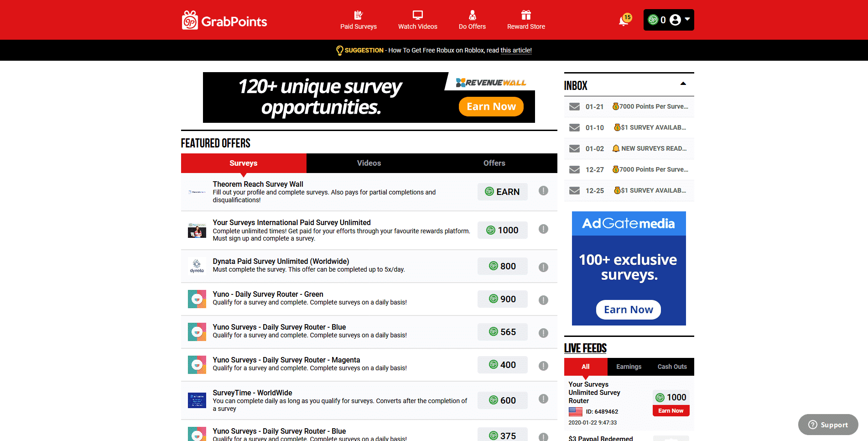Viewport: 868px width, 441px height.
Task: Show info for Dynata Paid Survey offer
Action: click(x=543, y=267)
